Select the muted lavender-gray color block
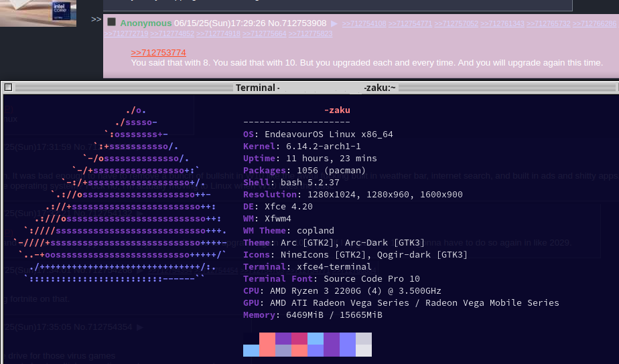Viewport: 619px width, 364px height. pyautogui.click(x=283, y=351)
